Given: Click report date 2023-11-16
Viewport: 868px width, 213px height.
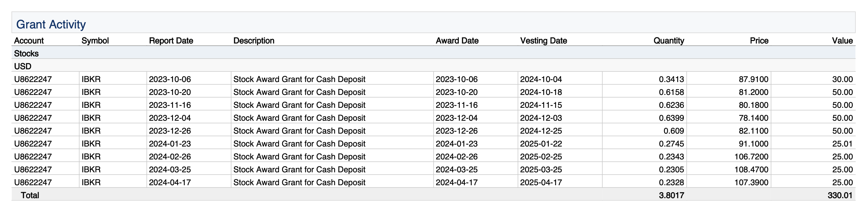Looking at the screenshot, I should pyautogui.click(x=170, y=105).
